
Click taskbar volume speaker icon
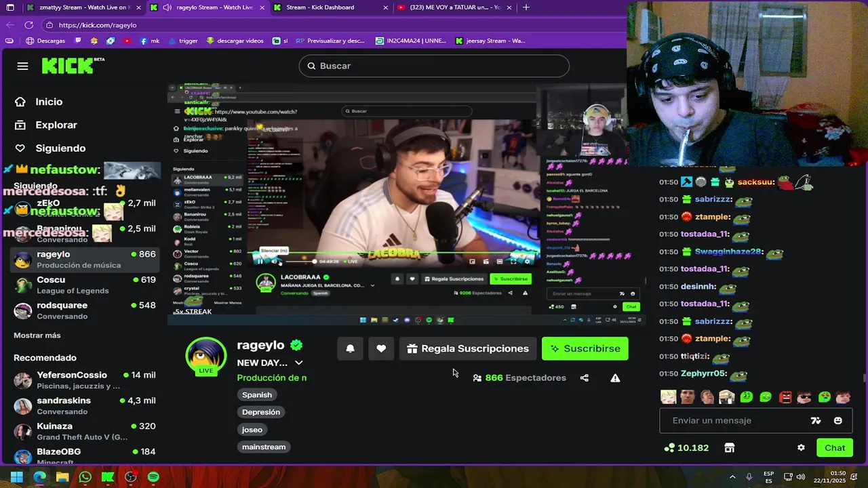pos(800,477)
